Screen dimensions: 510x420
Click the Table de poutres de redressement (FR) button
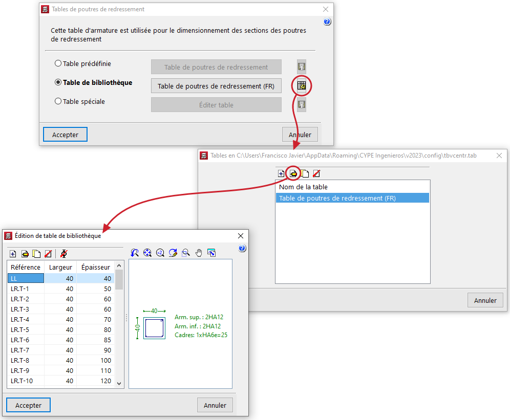click(216, 86)
